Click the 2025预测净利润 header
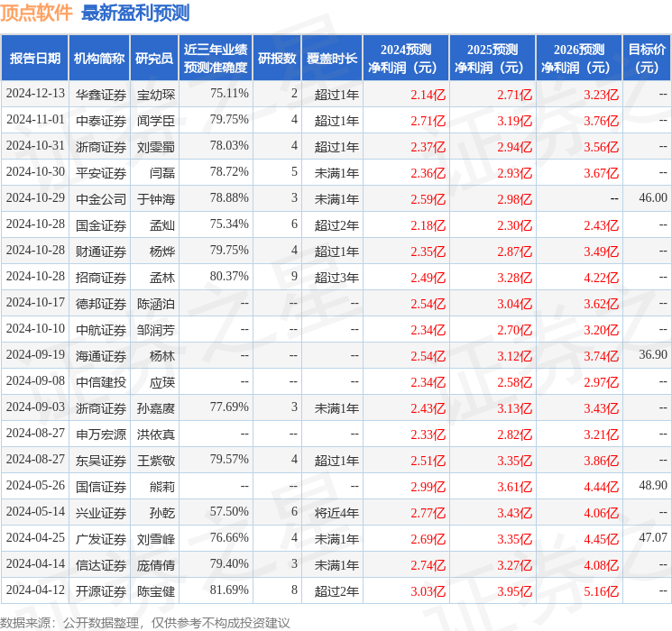 pyautogui.click(x=492, y=59)
